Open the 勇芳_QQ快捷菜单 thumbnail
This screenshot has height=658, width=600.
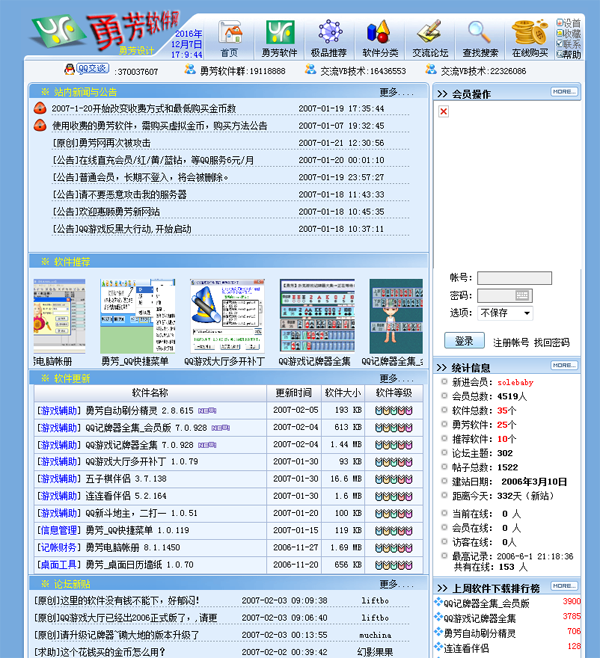tap(138, 316)
